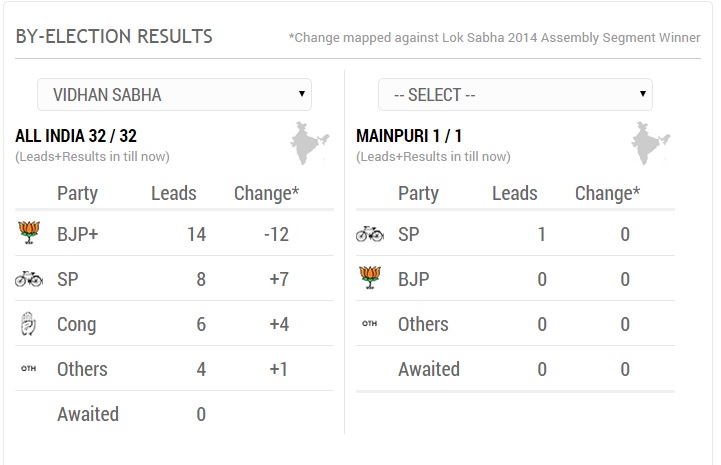
Task: Click the MAINPURI 1 / 1 heading
Action: (x=409, y=136)
